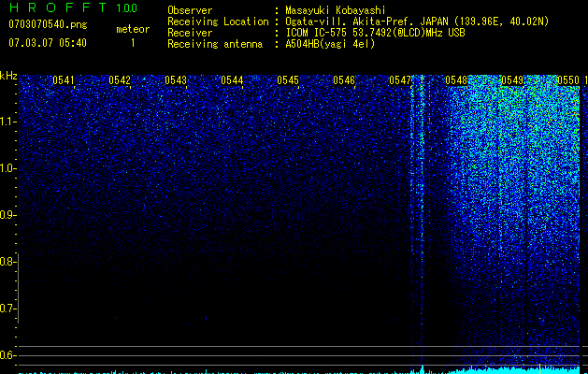Click the Receiving antenna label
Image resolution: width=588 pixels, height=374 pixels.
coord(215,44)
